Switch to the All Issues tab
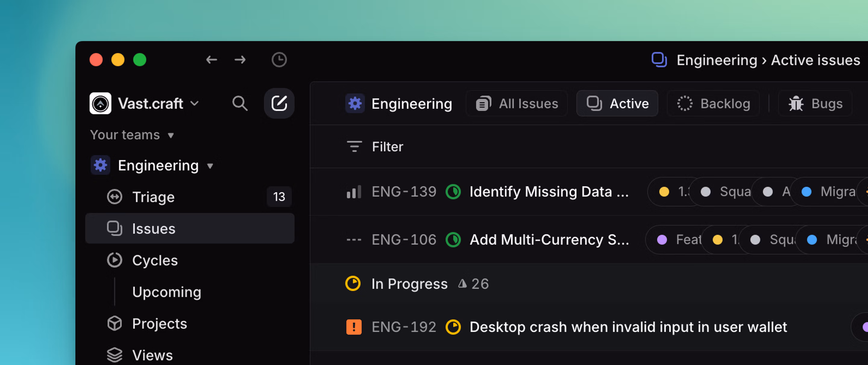868x365 pixels. 517,103
